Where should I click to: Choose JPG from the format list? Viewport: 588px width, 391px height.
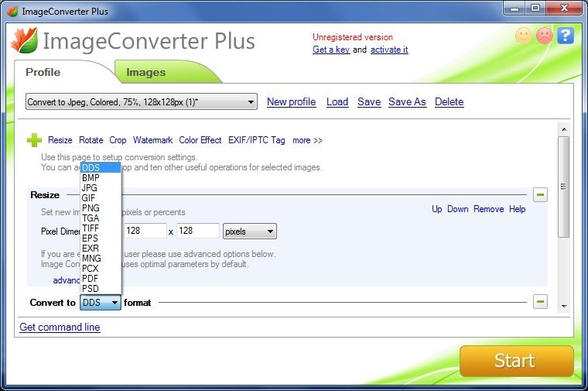click(x=101, y=188)
